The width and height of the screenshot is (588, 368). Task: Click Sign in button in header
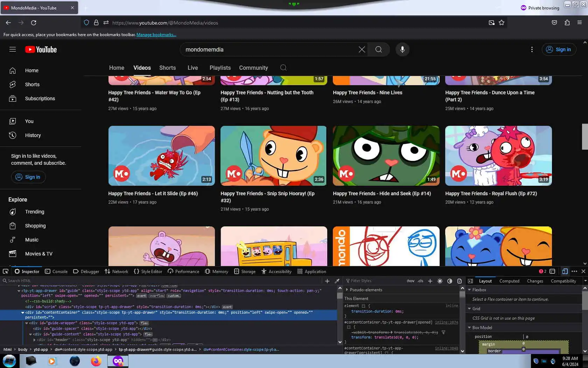(559, 49)
